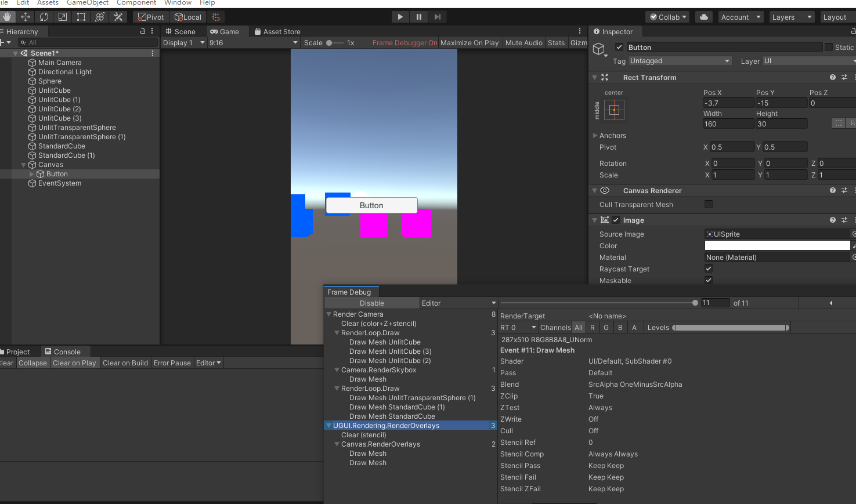856x504 pixels.
Task: Select the Hand tool in toolbar
Action: 7,17
